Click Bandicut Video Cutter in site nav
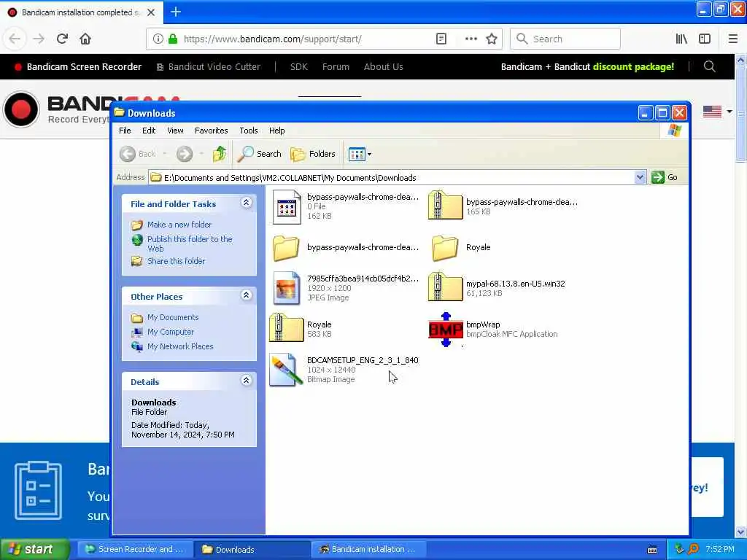The width and height of the screenshot is (747, 560). (x=209, y=66)
